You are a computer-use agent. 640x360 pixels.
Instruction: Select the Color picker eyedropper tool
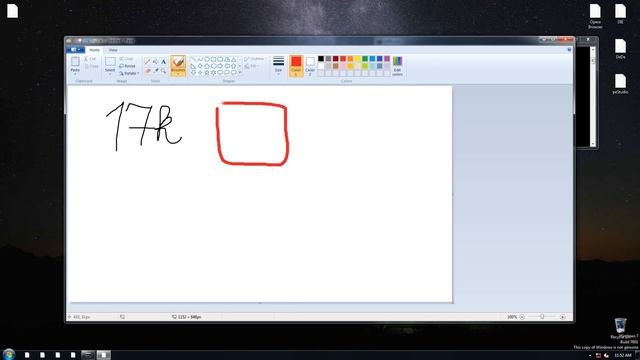(156, 71)
